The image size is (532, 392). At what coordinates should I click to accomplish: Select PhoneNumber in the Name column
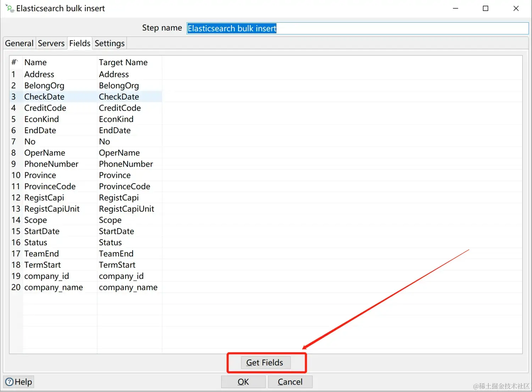60,164
